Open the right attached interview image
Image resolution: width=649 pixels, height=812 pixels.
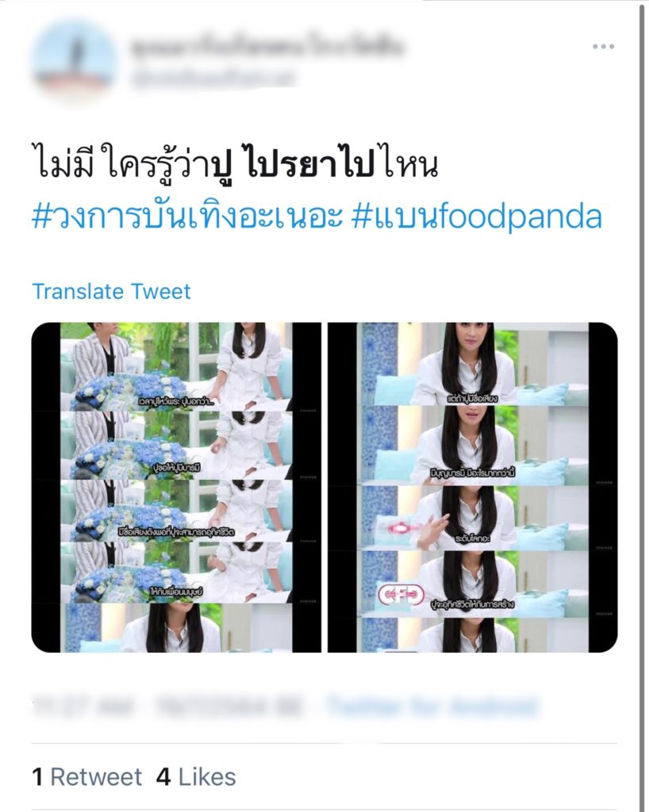tap(472, 488)
